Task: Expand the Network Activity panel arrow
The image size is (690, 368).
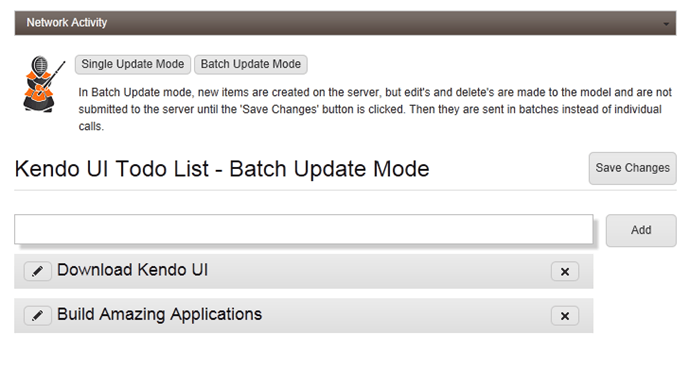Action: 666,24
